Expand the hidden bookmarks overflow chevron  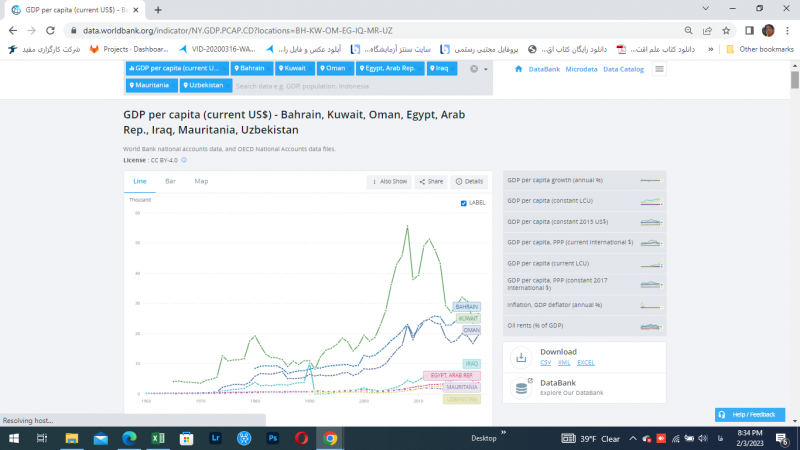point(710,49)
